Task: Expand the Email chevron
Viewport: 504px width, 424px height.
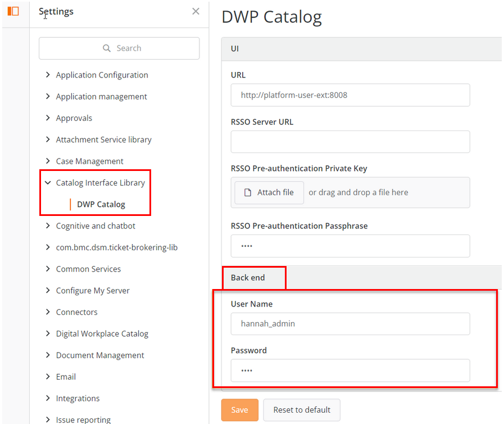Action: (x=48, y=377)
